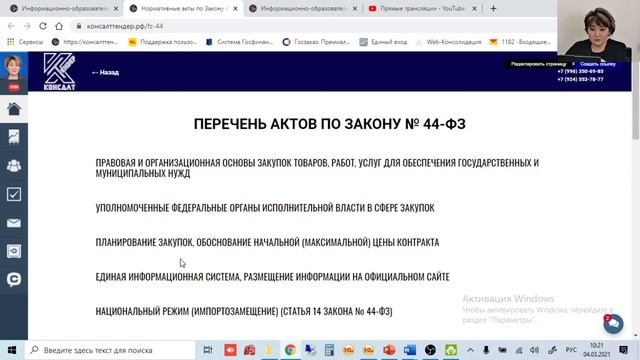The height and width of the screenshot is (360, 640).
Task: Click the microphone icon in system tray
Action: click(x=486, y=350)
